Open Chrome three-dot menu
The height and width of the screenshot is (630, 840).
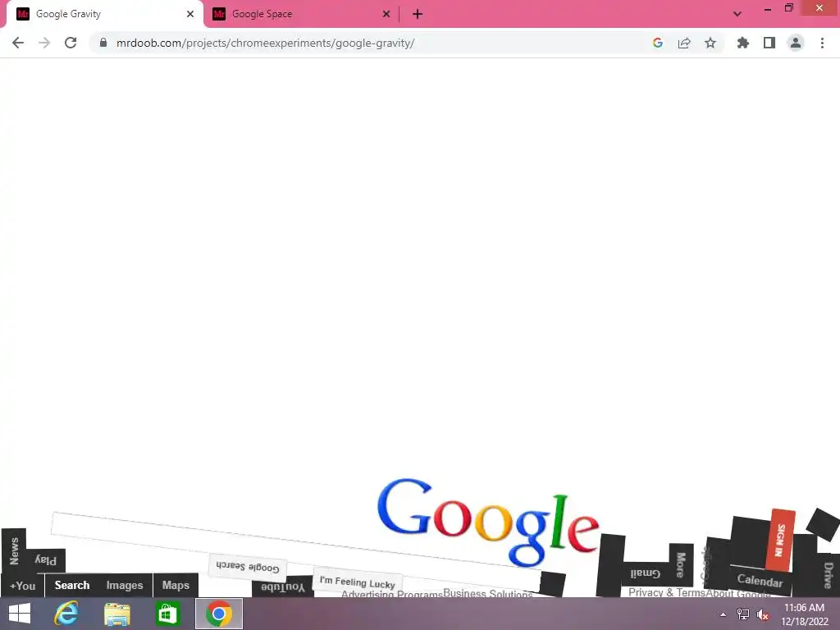[x=822, y=43]
